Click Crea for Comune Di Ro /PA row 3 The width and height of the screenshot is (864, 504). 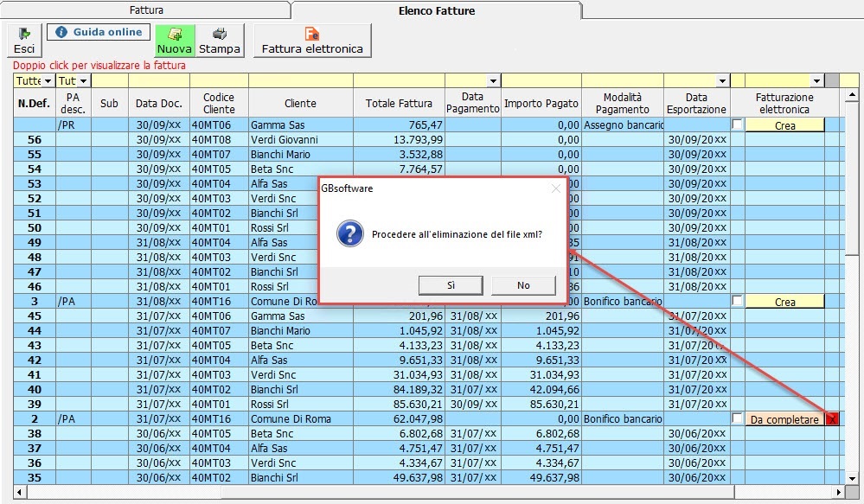[784, 302]
